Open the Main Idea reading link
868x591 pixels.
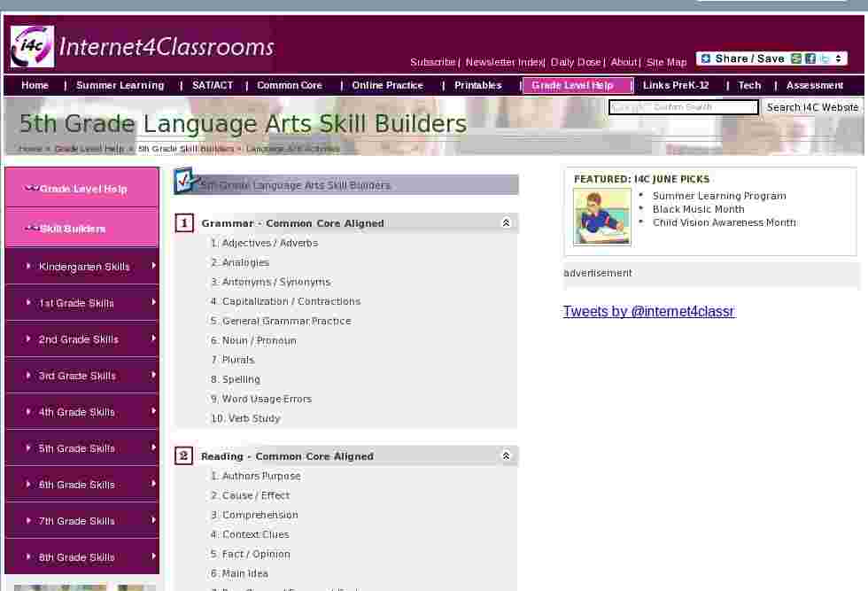[244, 573]
